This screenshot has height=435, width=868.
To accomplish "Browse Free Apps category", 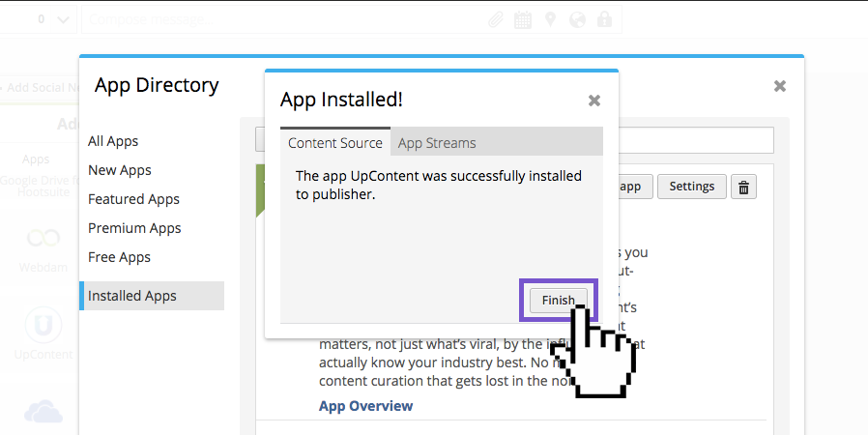I will (x=119, y=257).
